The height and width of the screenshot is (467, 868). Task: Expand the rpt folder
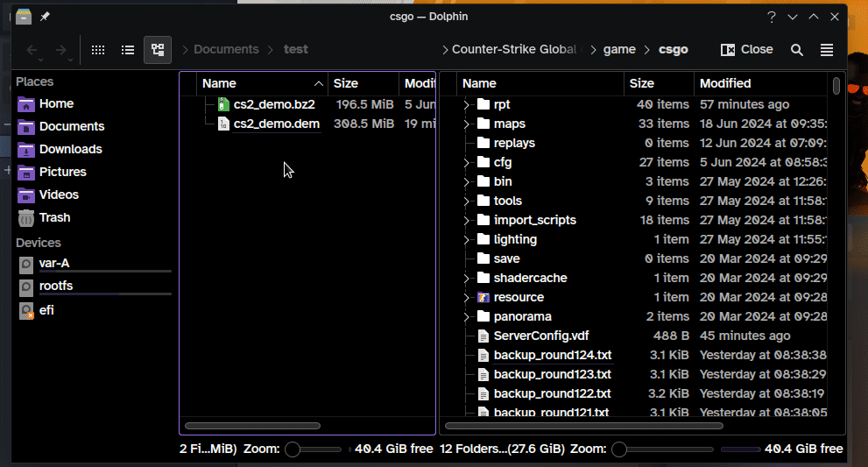coord(466,104)
